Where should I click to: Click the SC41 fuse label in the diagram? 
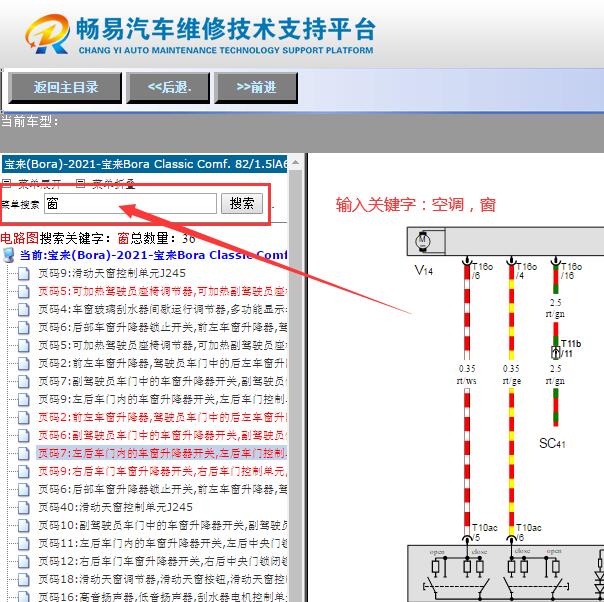coord(552,443)
